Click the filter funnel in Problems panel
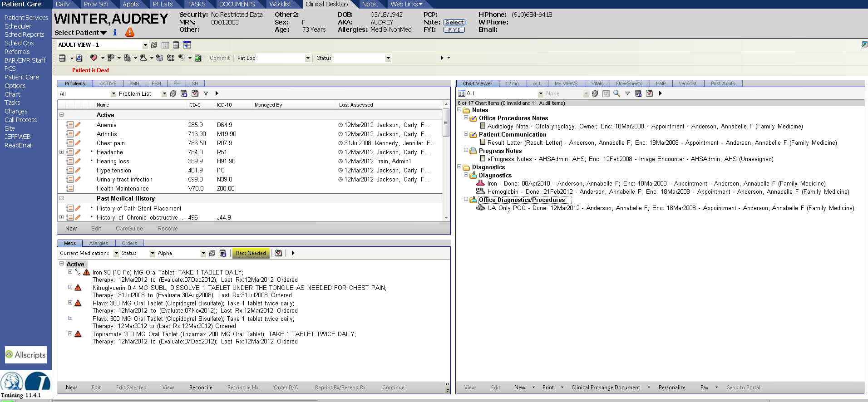The height and width of the screenshot is (402, 868). [206, 93]
